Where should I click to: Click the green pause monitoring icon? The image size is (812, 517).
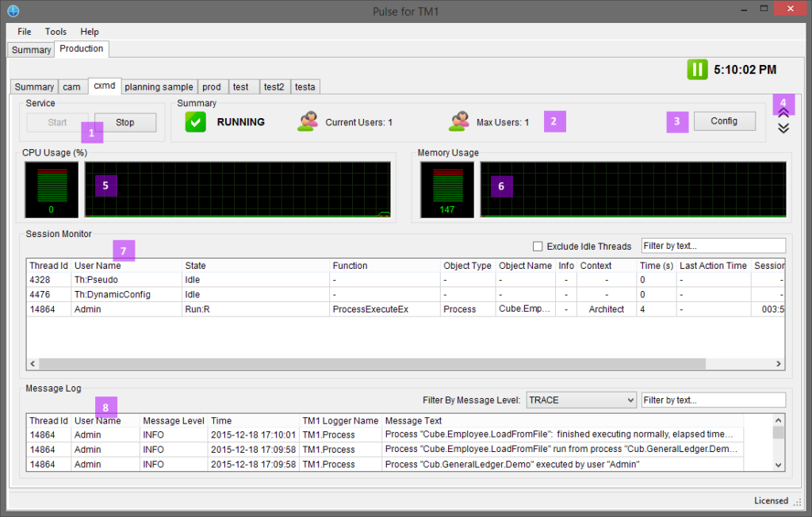pyautogui.click(x=697, y=70)
